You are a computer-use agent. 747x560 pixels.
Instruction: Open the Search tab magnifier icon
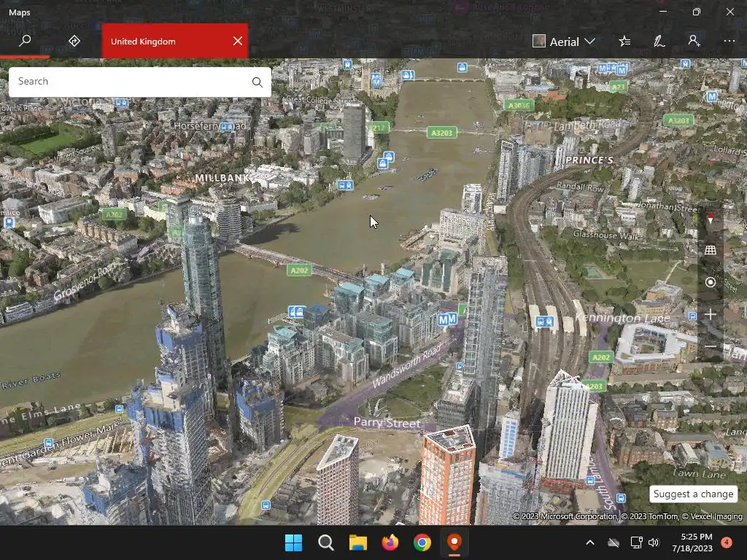click(25, 41)
